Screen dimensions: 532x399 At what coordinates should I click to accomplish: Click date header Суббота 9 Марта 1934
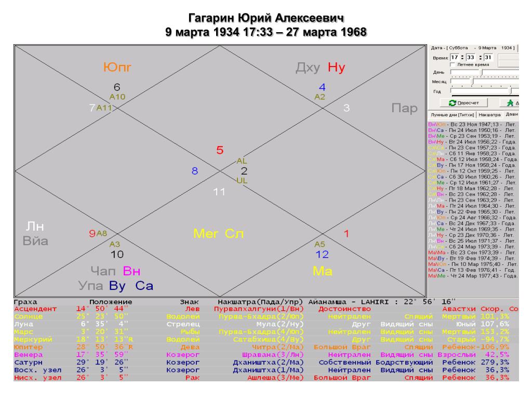473,48
